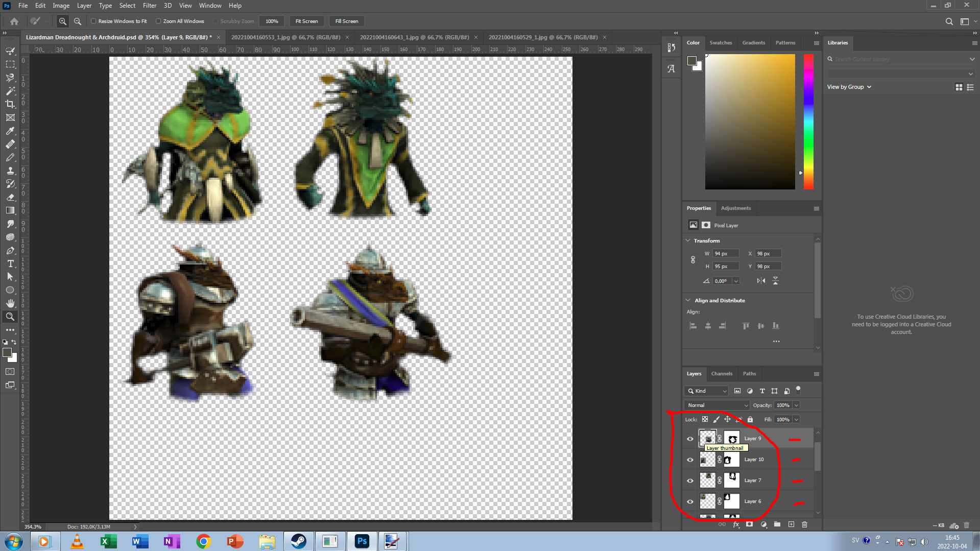Select the Clone Stamp tool
Viewport: 980px width, 551px height.
point(10,171)
